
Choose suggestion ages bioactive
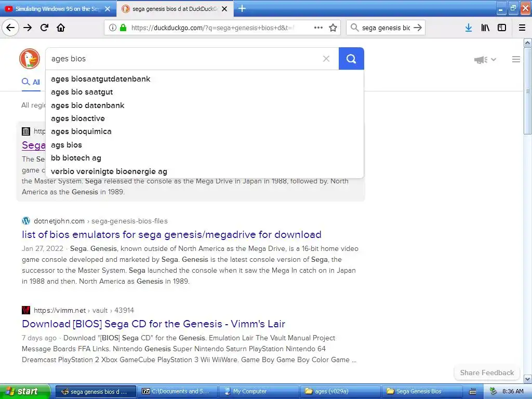(205, 118)
